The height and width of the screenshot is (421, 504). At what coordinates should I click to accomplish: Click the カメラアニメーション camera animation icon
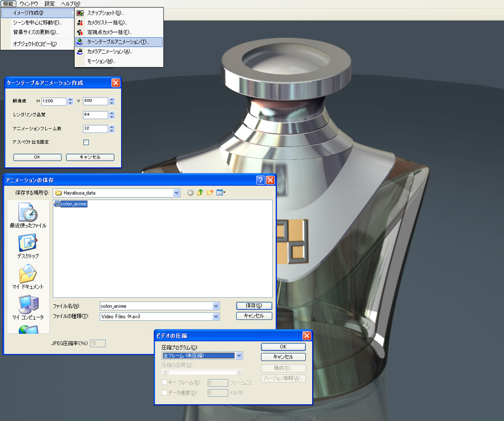pyautogui.click(x=80, y=52)
